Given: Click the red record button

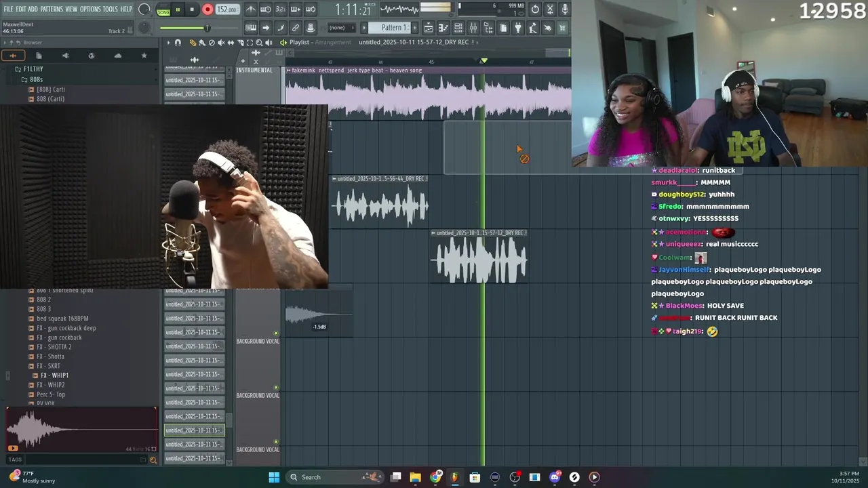Looking at the screenshot, I should point(208,9).
